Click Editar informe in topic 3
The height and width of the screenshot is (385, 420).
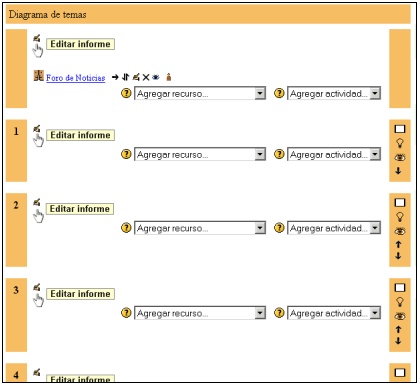(80, 294)
